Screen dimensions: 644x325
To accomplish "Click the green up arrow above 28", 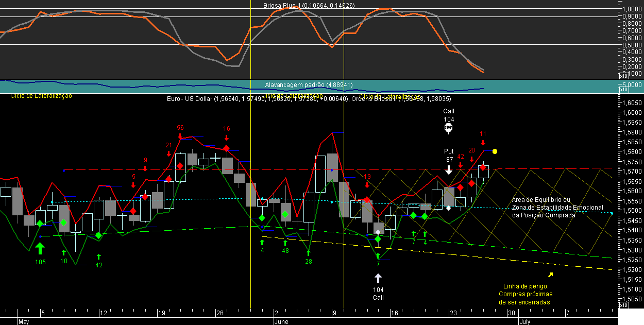I will (x=308, y=252).
